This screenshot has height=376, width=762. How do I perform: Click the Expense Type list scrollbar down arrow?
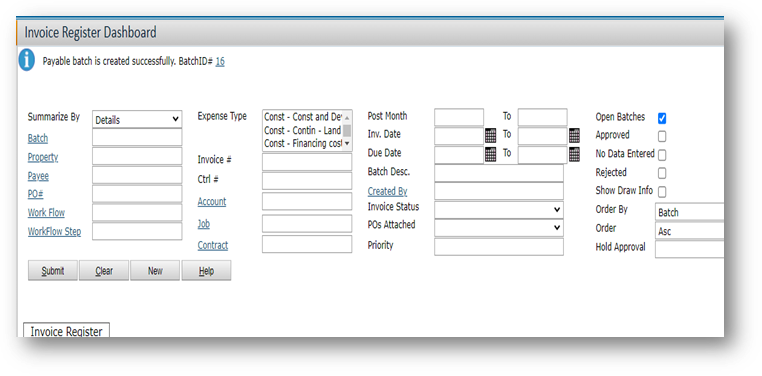click(347, 143)
